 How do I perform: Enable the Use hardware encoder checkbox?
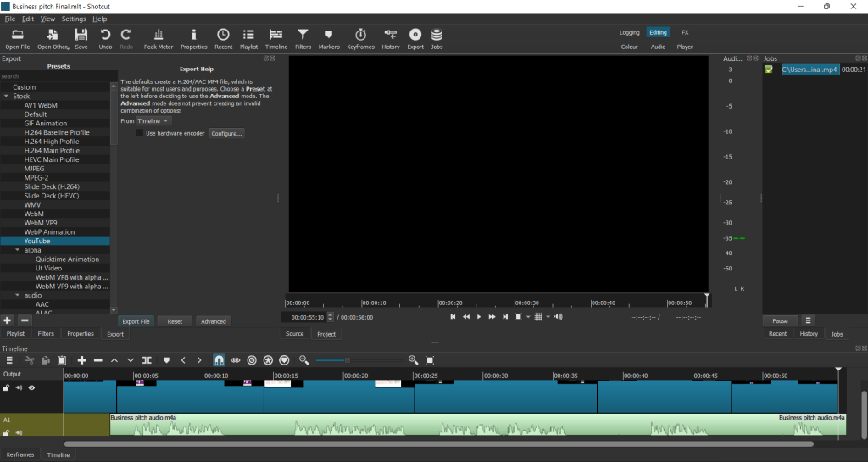[x=140, y=133]
